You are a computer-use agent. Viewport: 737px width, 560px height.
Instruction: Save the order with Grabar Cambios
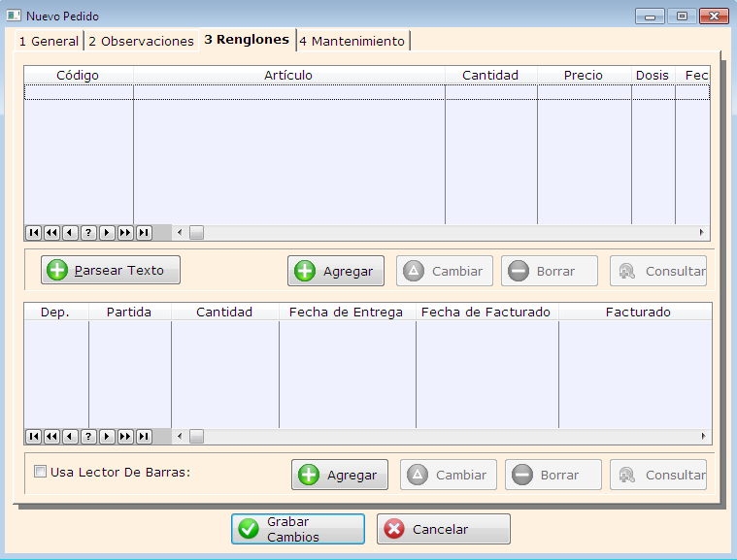[x=298, y=529]
